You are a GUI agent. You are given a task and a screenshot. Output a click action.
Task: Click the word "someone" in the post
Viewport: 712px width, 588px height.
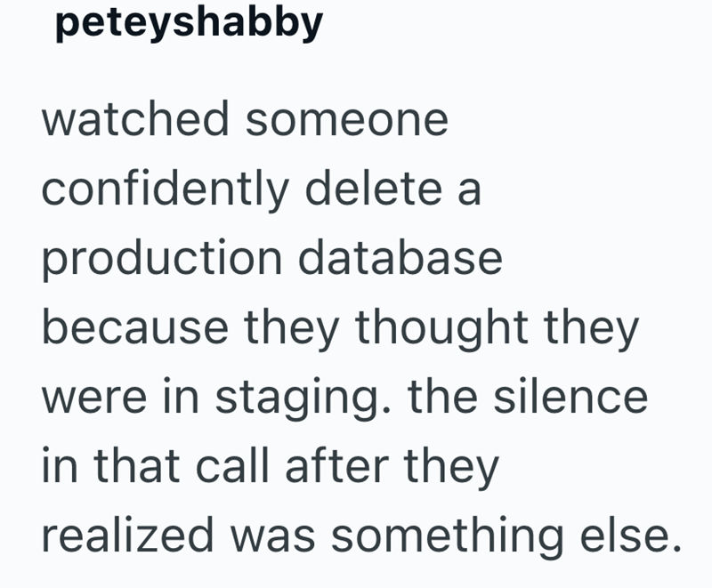[347, 120]
